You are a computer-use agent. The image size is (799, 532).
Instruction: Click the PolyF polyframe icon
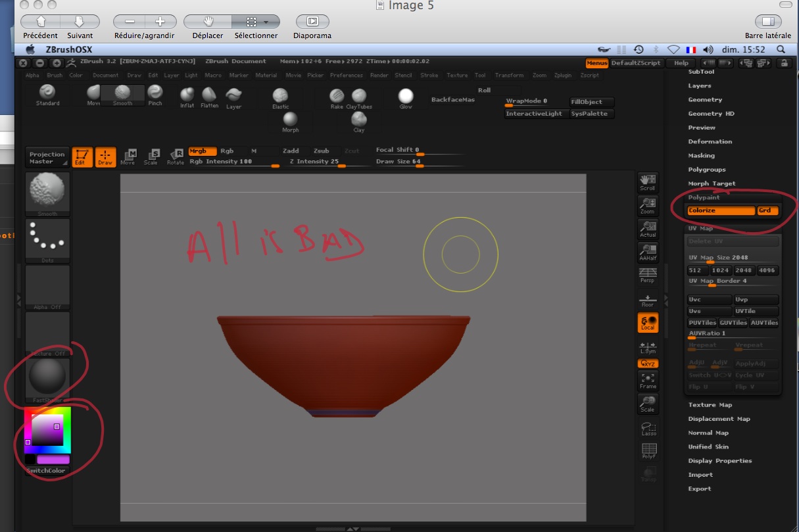[x=648, y=451]
